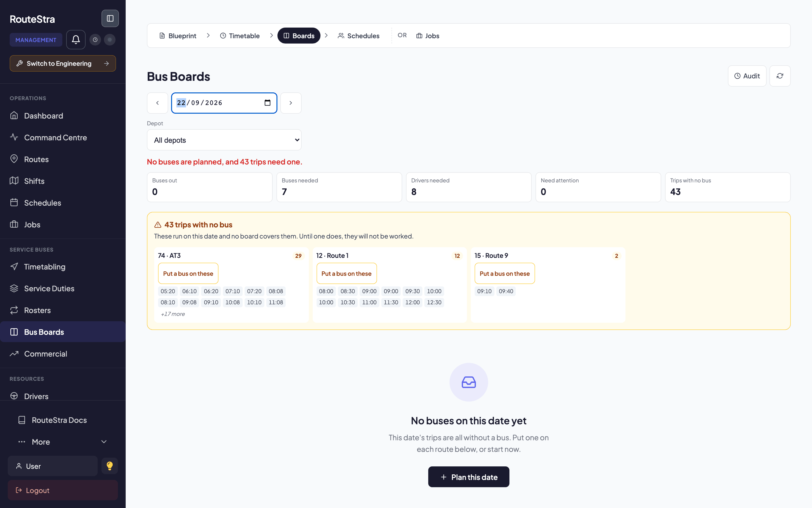The image size is (812, 508).
Task: Open Jobs in the top breadcrumb
Action: coord(428,36)
